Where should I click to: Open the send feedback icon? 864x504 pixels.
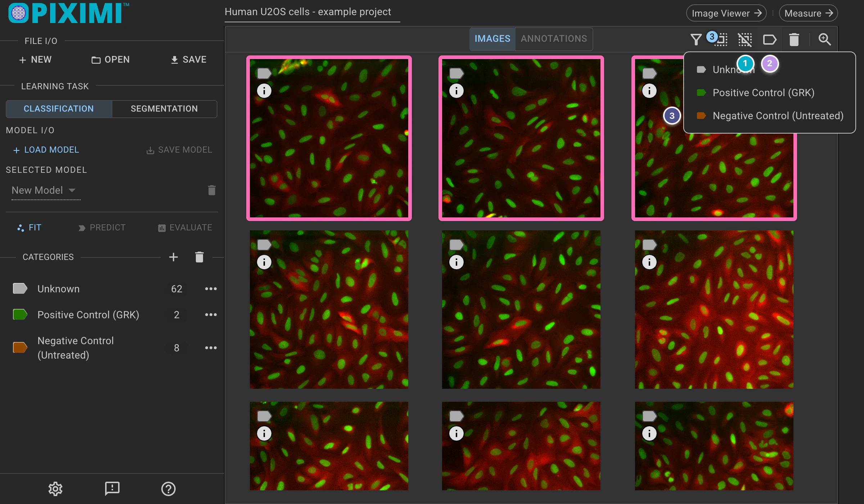pos(112,489)
